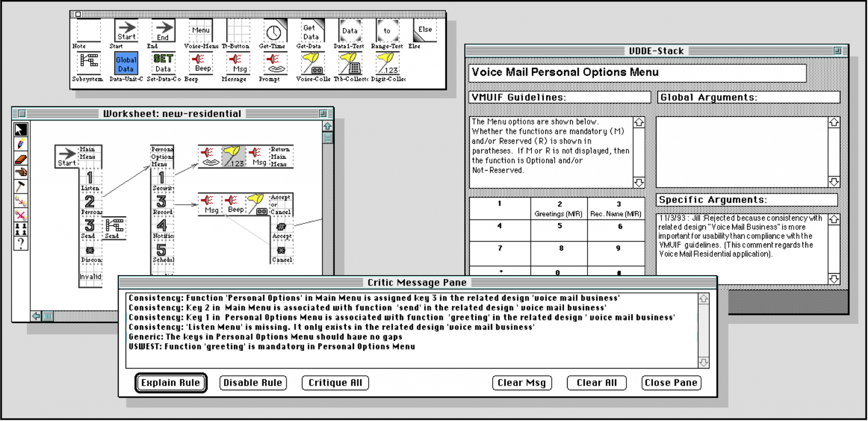Select the Range-Test icon
This screenshot has height=421, width=868.
[x=387, y=31]
